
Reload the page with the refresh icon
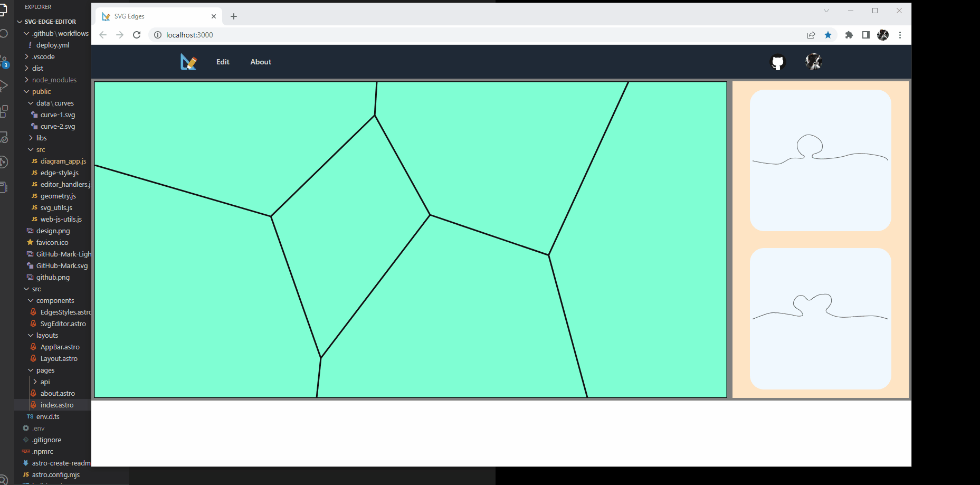(137, 35)
